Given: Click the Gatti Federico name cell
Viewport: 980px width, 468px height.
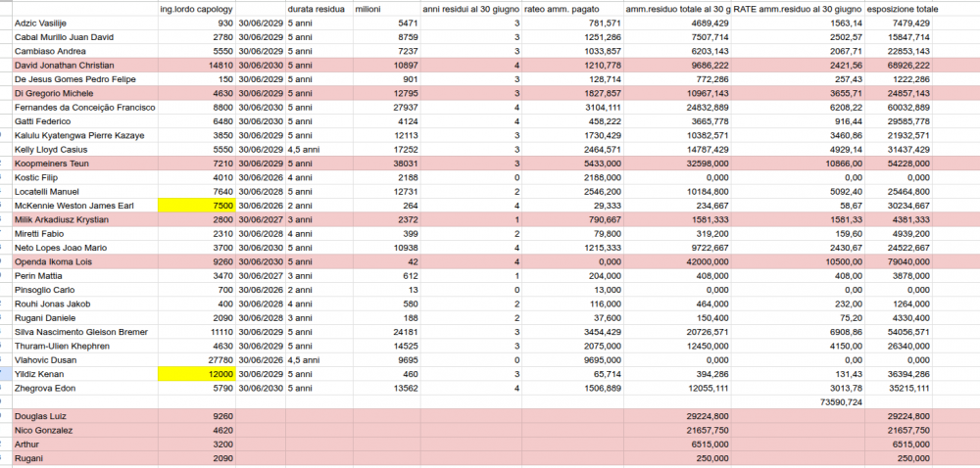Looking at the screenshot, I should tap(85, 121).
